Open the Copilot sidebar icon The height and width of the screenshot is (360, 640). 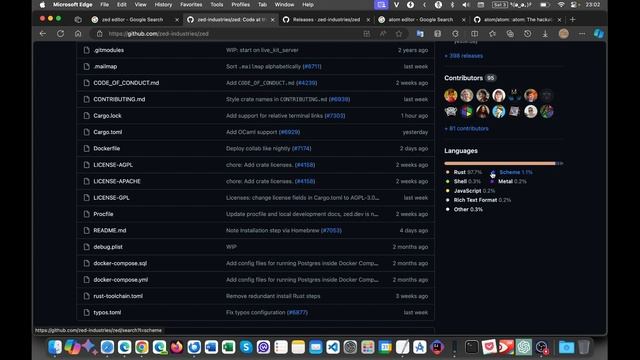click(x=599, y=34)
